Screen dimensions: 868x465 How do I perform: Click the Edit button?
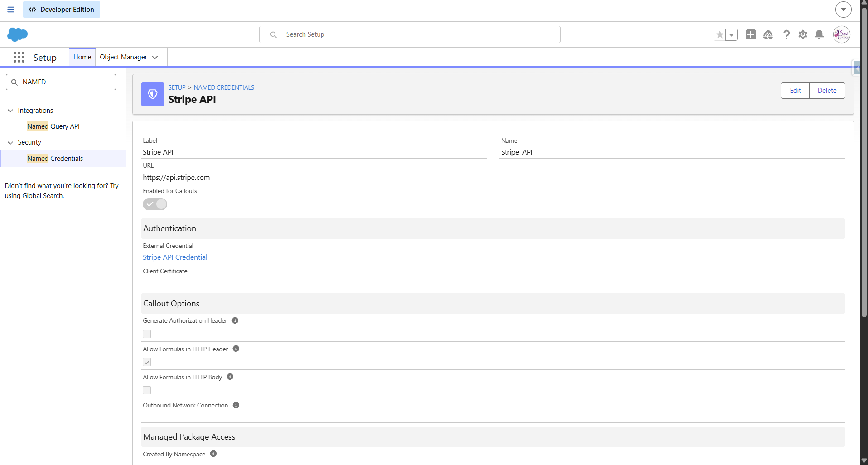point(795,91)
